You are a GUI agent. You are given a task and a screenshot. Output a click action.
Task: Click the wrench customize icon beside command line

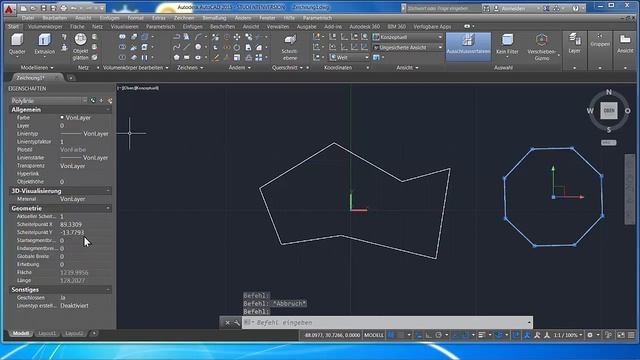coord(237,322)
